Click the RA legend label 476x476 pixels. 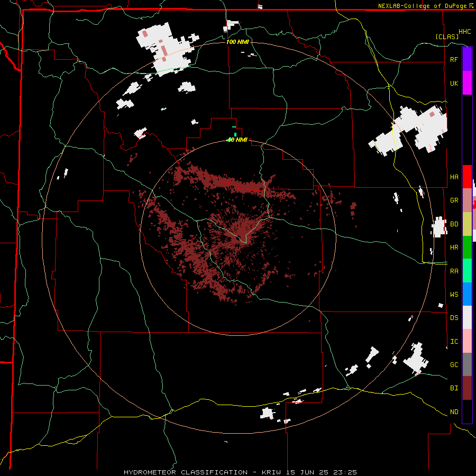tap(454, 271)
